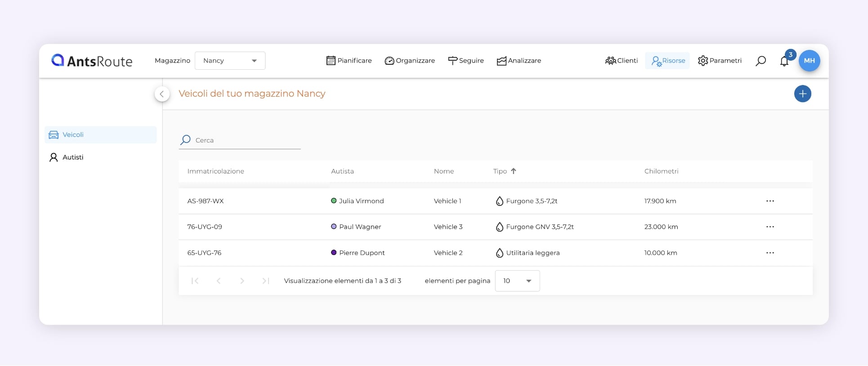The width and height of the screenshot is (868, 366).
Task: Open three-dot menu for Vehicle 3 row
Action: pyautogui.click(x=770, y=227)
